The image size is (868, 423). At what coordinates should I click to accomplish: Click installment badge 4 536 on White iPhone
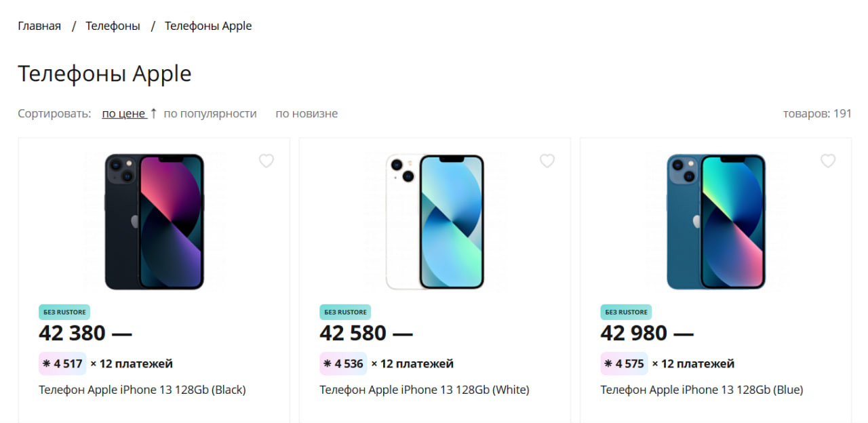point(343,364)
